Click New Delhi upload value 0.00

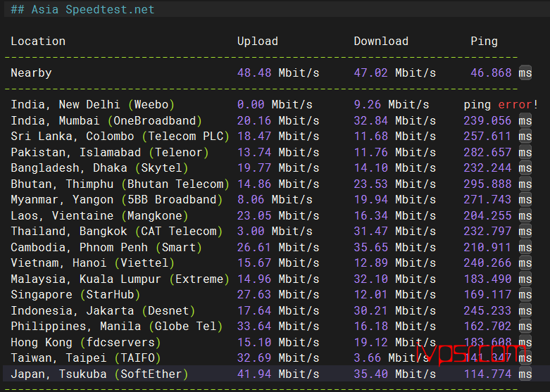tap(251, 104)
